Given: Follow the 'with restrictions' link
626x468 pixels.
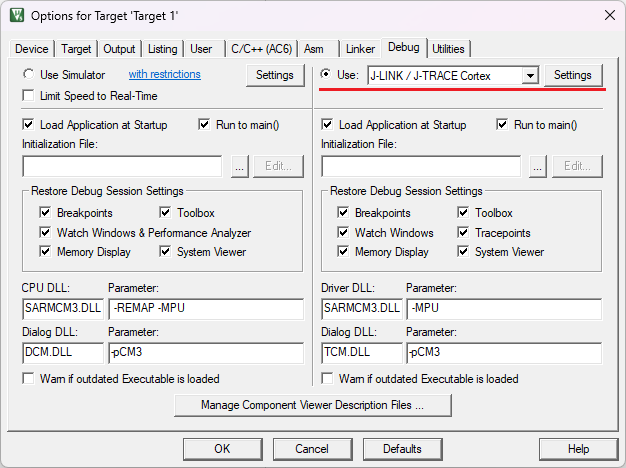Looking at the screenshot, I should pos(164,75).
